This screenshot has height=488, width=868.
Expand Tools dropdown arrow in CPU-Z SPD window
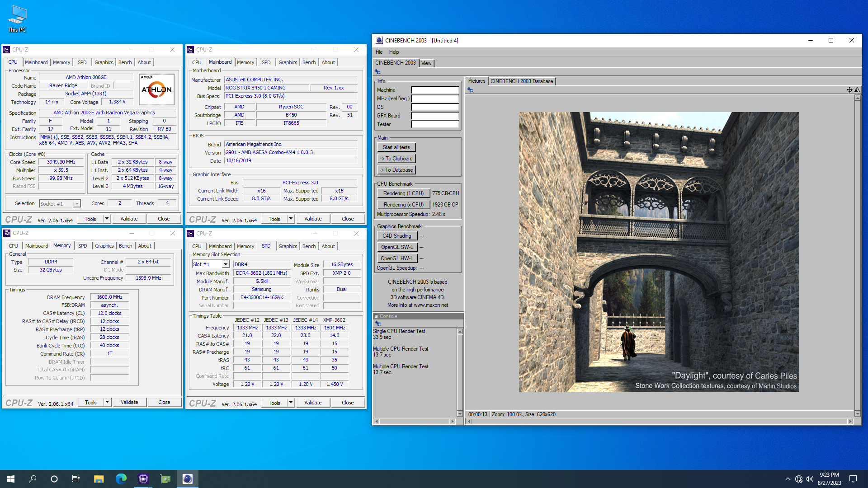pyautogui.click(x=291, y=403)
